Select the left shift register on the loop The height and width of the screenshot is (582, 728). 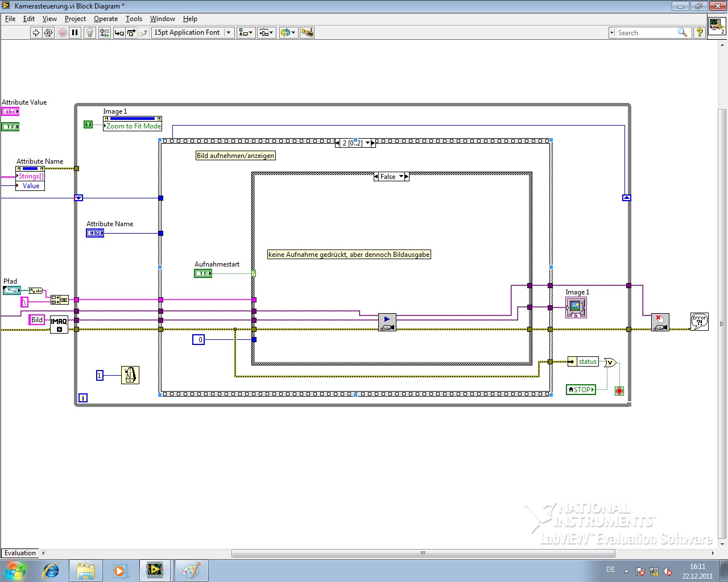78,198
